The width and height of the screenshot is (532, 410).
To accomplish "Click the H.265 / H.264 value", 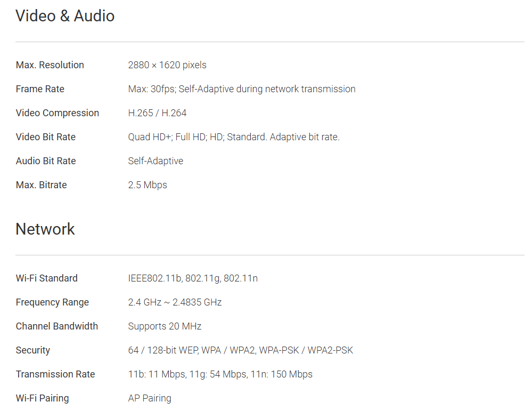I will 157,113.
